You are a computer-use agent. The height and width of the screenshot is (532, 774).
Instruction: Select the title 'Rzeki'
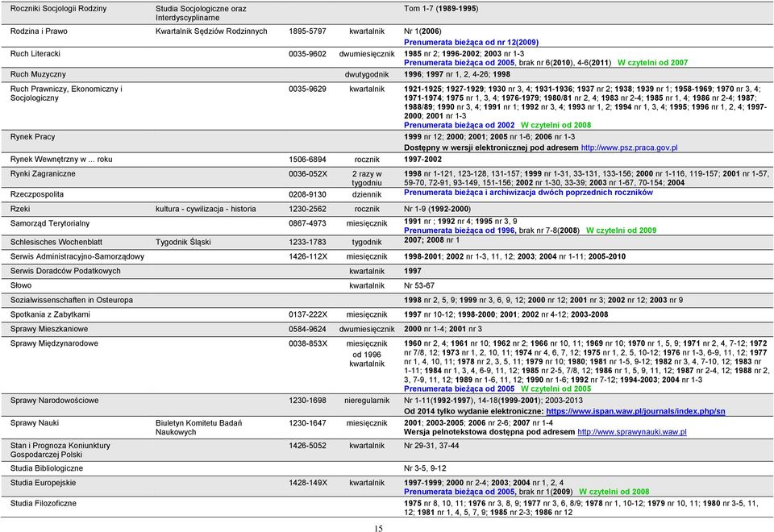(20, 209)
